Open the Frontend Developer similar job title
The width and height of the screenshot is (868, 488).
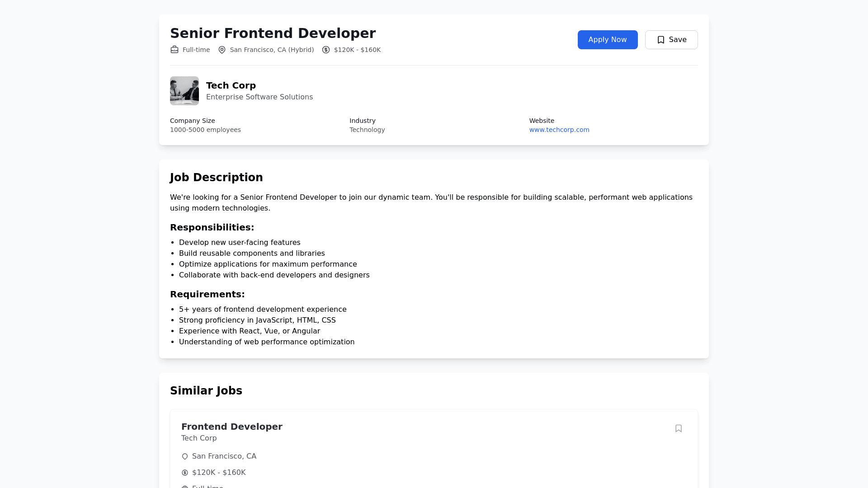click(231, 427)
